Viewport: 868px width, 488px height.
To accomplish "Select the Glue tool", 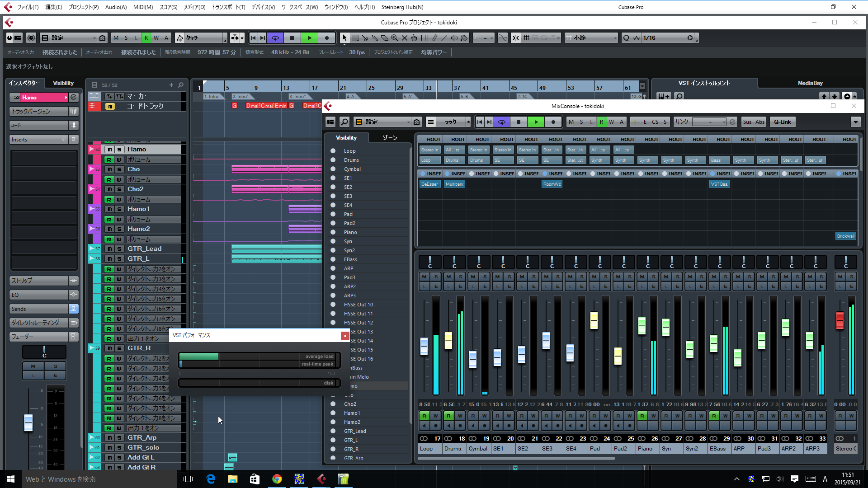I will [x=375, y=38].
